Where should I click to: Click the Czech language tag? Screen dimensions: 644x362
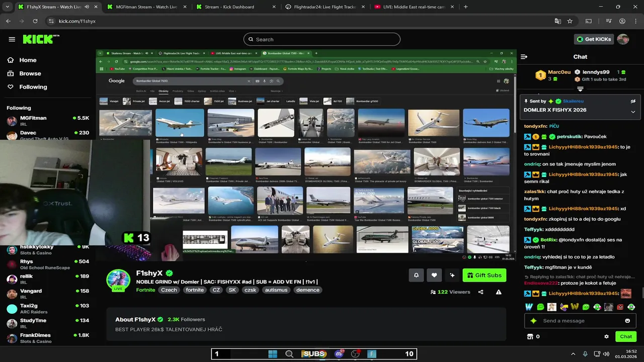coord(169,290)
